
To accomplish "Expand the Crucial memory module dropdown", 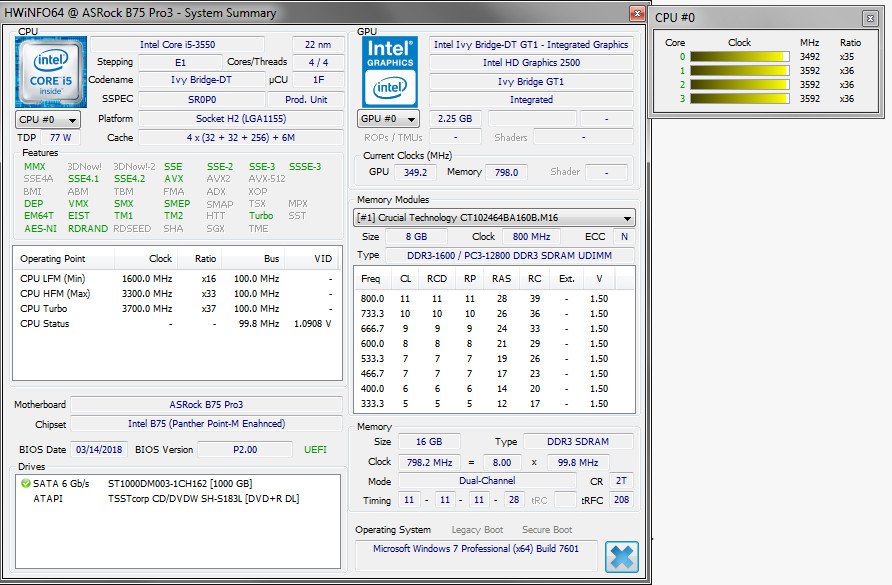I will [x=494, y=218].
